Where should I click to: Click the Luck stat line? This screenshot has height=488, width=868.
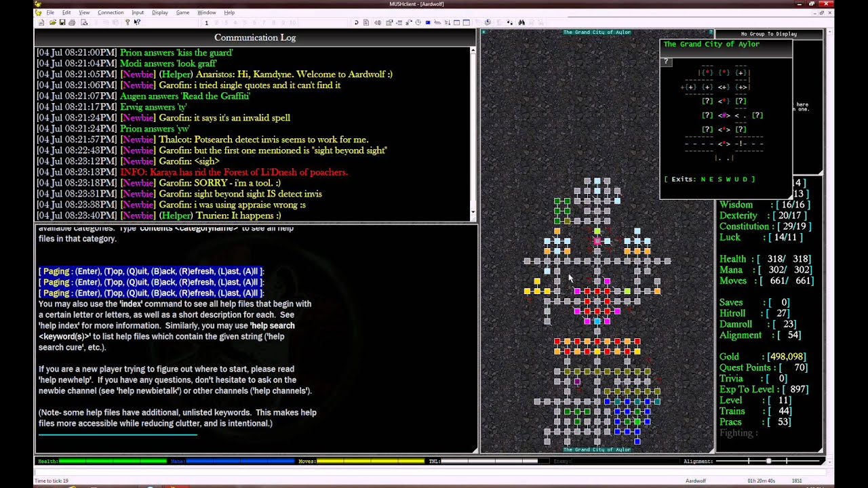click(761, 237)
